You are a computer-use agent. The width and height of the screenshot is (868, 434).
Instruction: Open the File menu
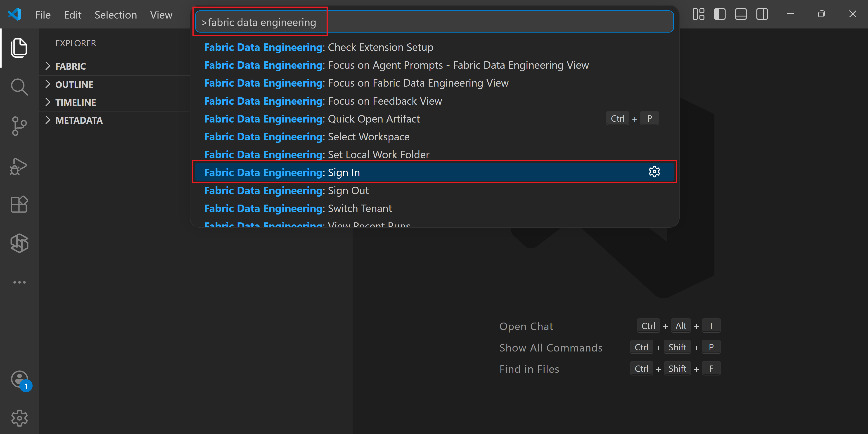pos(43,15)
